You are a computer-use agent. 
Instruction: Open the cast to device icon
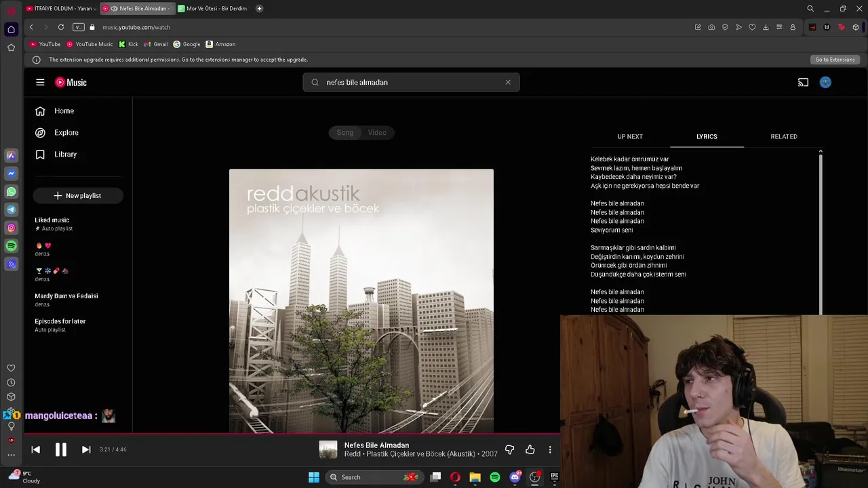(x=803, y=82)
